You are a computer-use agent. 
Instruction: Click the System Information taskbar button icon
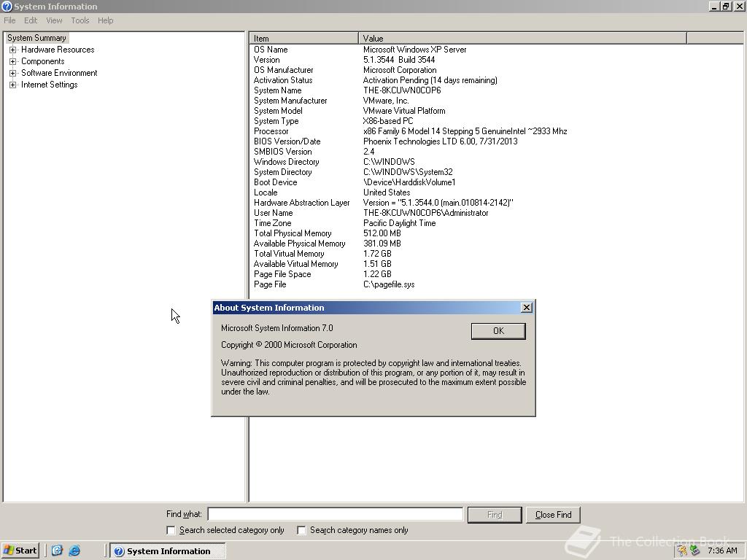coord(118,551)
